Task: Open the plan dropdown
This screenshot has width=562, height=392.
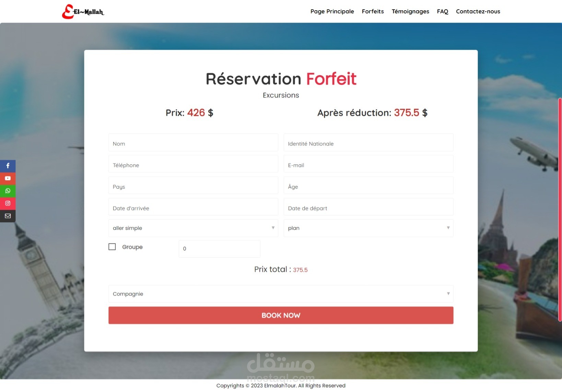Action: pyautogui.click(x=368, y=228)
